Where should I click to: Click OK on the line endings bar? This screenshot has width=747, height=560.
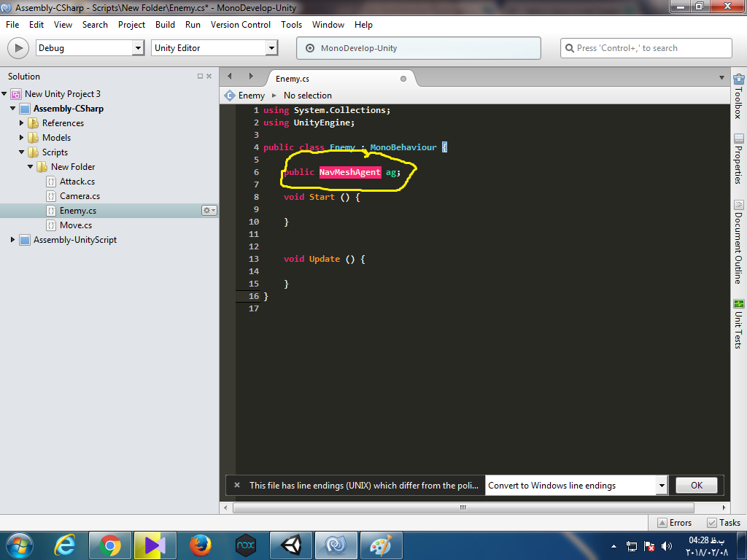pyautogui.click(x=697, y=485)
